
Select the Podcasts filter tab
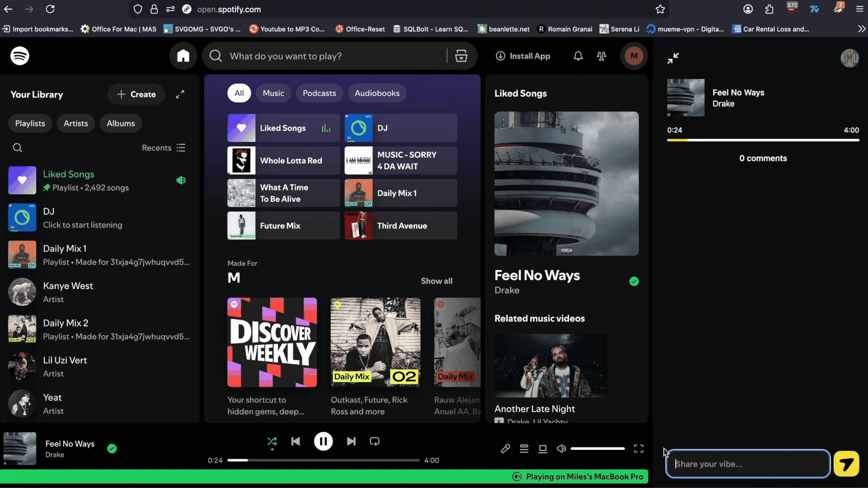point(319,93)
